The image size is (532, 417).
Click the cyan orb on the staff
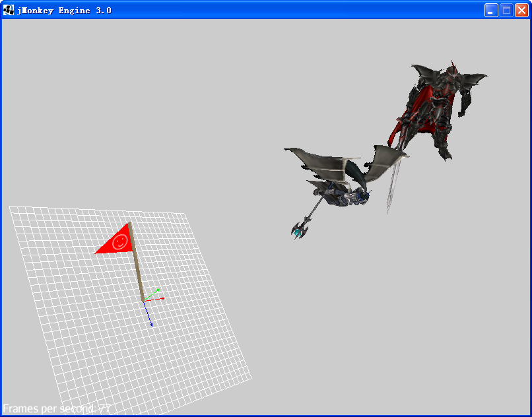[x=298, y=232]
